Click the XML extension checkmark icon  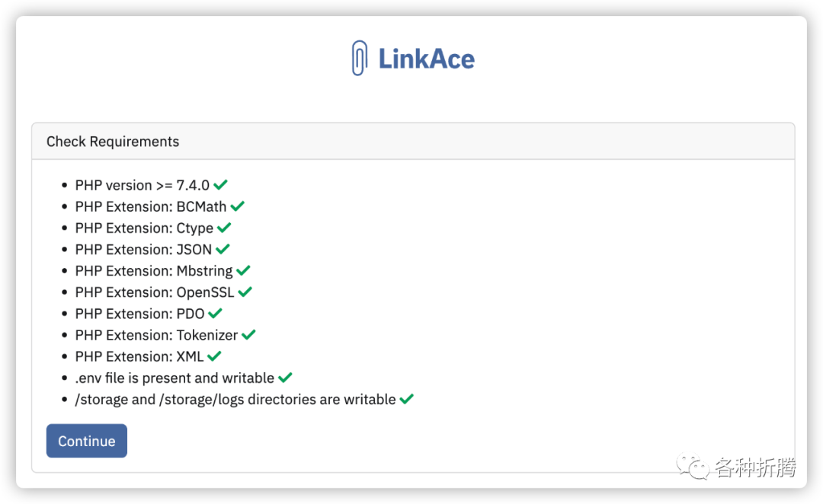click(x=214, y=356)
